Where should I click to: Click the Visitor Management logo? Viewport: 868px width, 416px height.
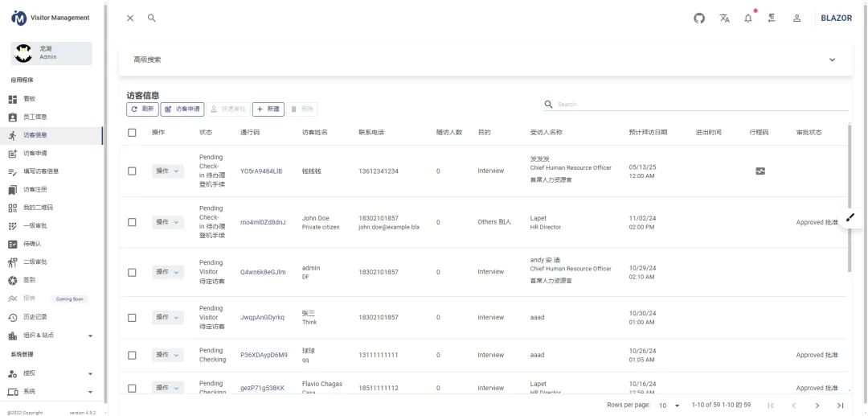coord(18,18)
